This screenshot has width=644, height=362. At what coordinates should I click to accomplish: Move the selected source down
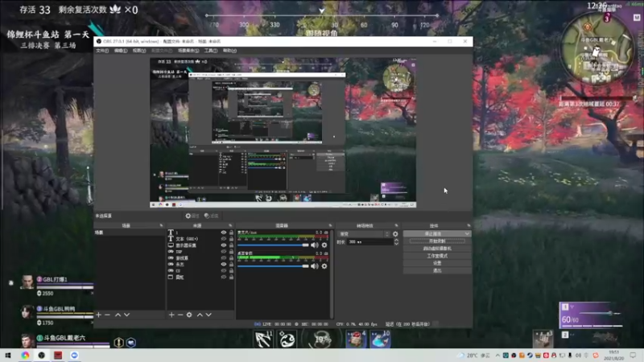click(x=208, y=315)
